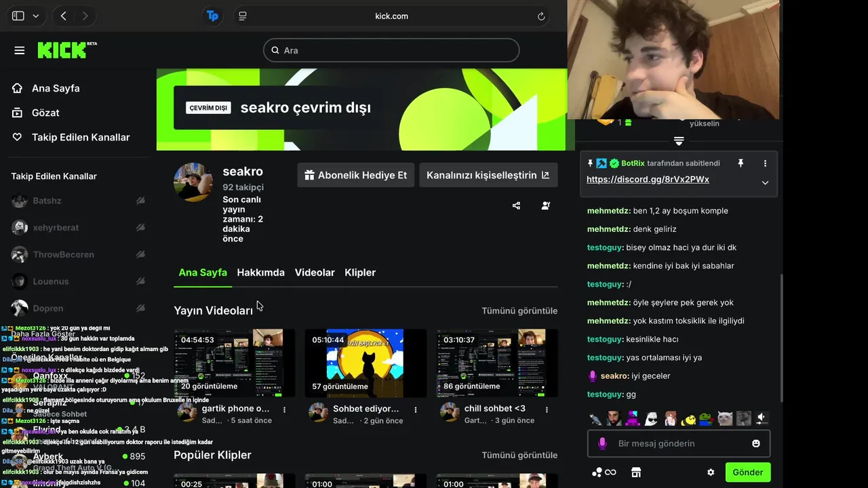Reload the kick.com page
The image size is (868, 488).
[541, 16]
